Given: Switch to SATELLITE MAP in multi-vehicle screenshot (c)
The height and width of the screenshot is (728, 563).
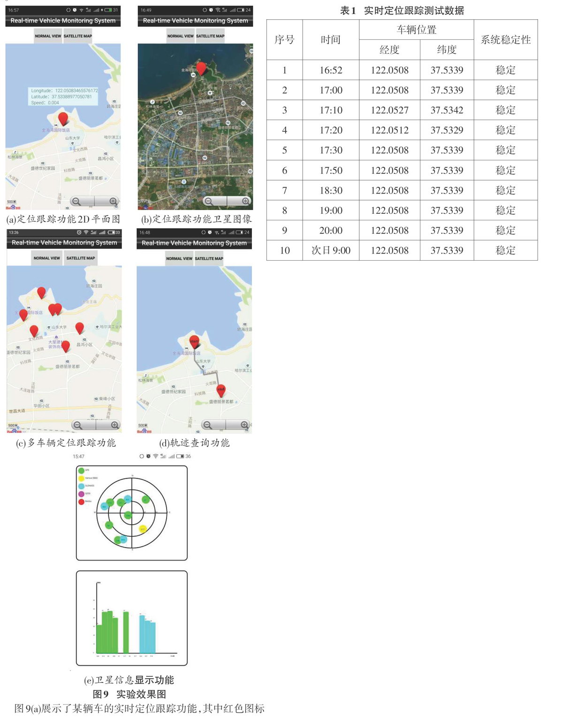Looking at the screenshot, I should point(81,258).
